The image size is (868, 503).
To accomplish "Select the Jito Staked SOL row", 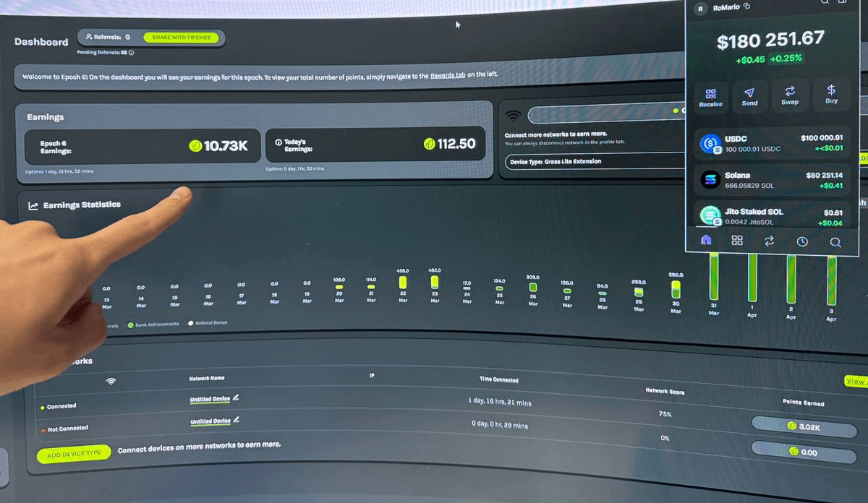I will click(773, 215).
